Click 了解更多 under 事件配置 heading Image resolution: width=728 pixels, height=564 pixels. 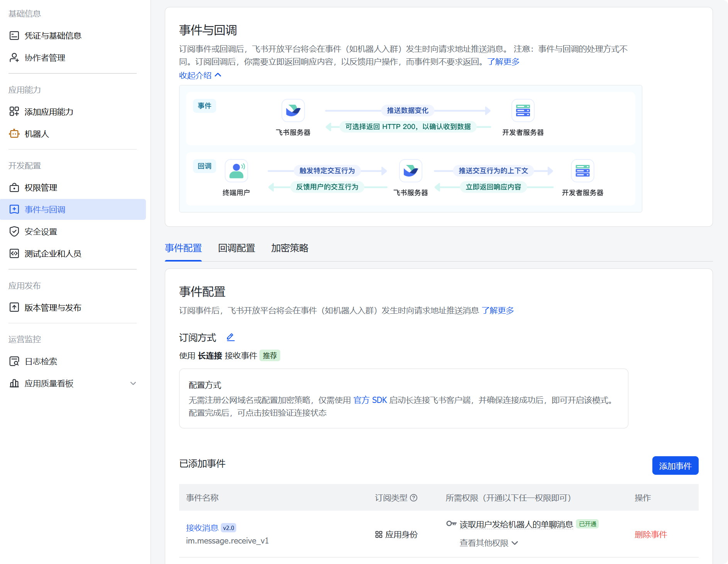pos(498,311)
